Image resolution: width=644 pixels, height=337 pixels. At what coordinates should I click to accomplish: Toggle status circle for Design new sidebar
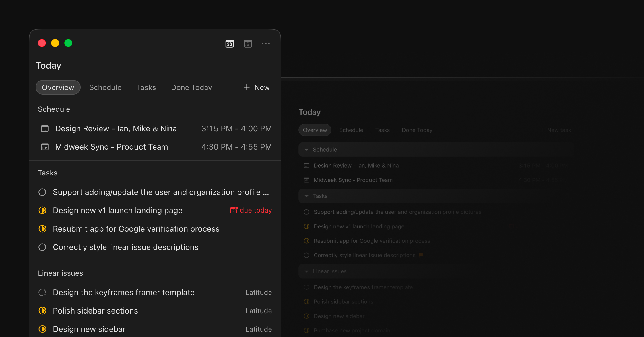pyautogui.click(x=42, y=329)
